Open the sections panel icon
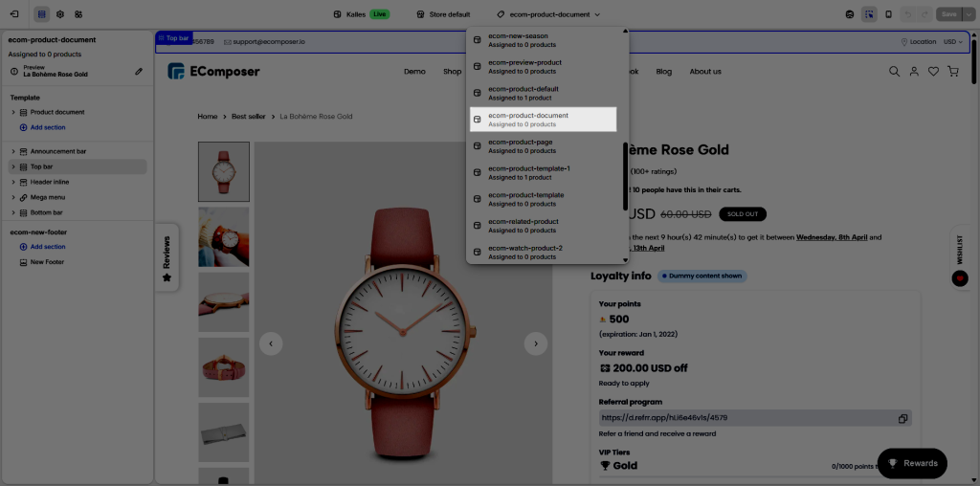Image resolution: width=980 pixels, height=486 pixels. pos(42,14)
